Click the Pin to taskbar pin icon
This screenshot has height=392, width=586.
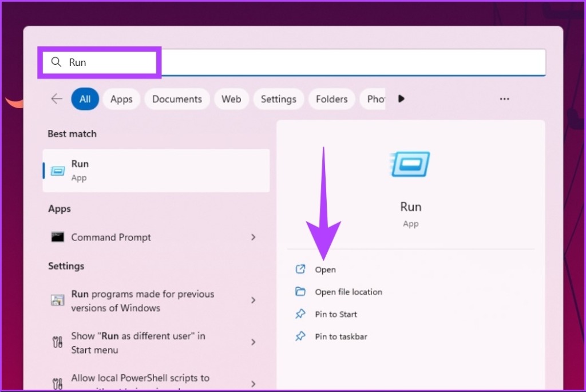pos(300,336)
